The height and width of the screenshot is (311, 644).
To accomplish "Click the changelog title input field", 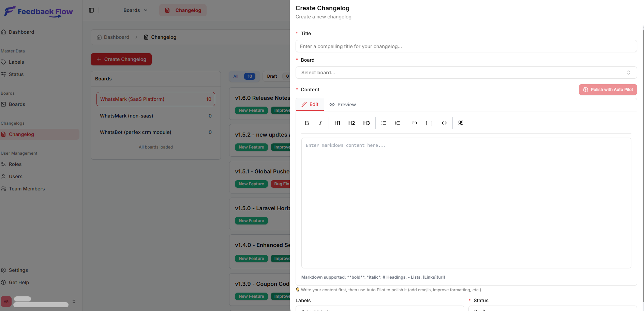I will (x=466, y=46).
